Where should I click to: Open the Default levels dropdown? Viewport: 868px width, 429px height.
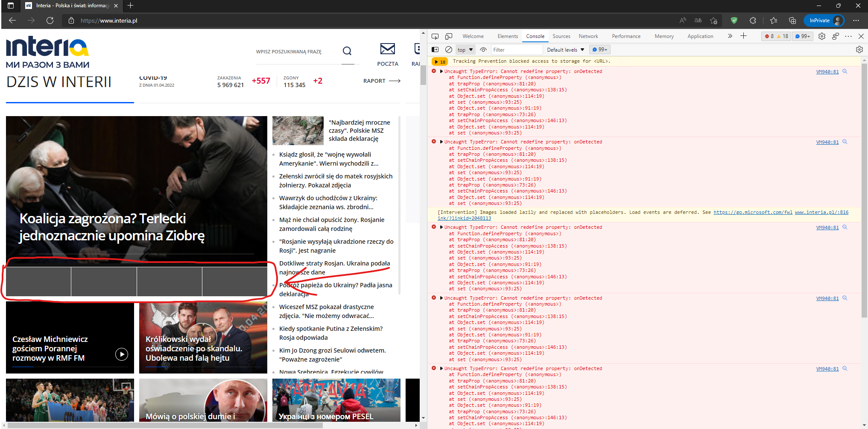coord(564,50)
